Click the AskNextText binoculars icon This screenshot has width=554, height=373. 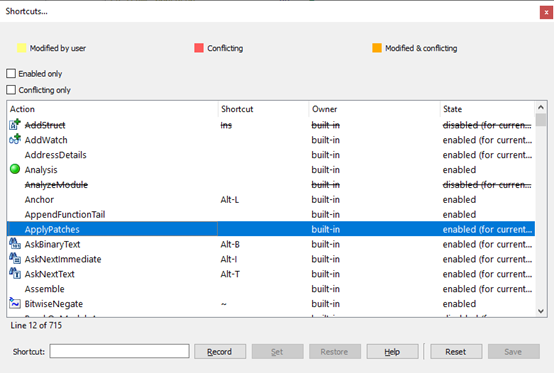(x=15, y=273)
